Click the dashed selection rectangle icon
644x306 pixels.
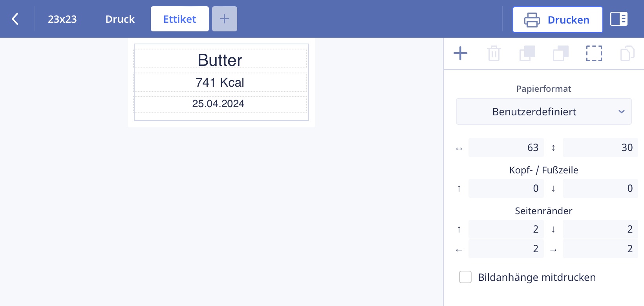594,53
